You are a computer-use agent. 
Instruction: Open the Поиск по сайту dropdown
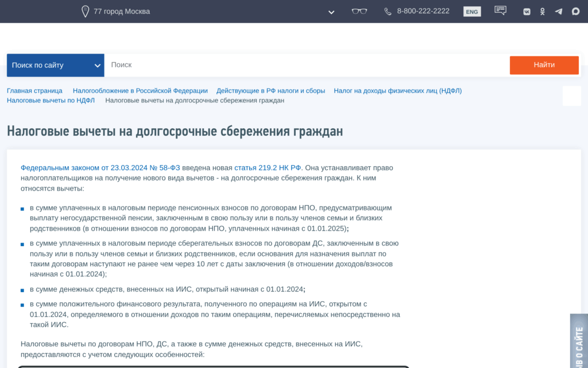click(56, 66)
